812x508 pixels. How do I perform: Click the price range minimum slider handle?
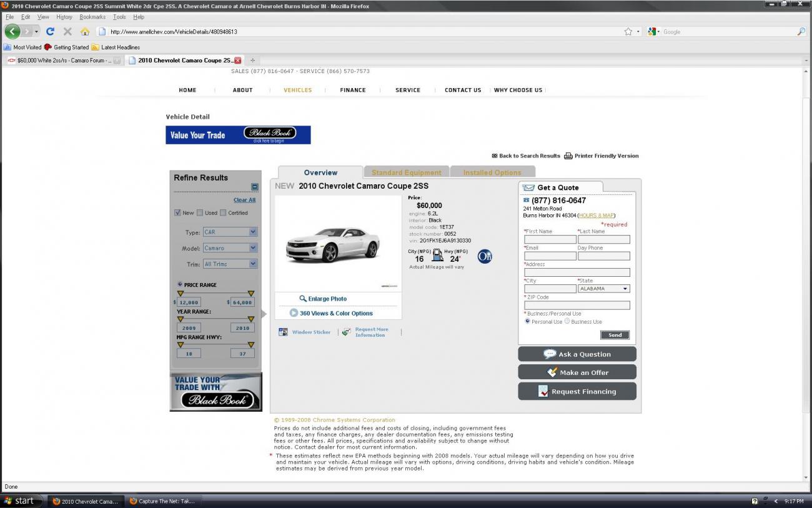(x=181, y=293)
